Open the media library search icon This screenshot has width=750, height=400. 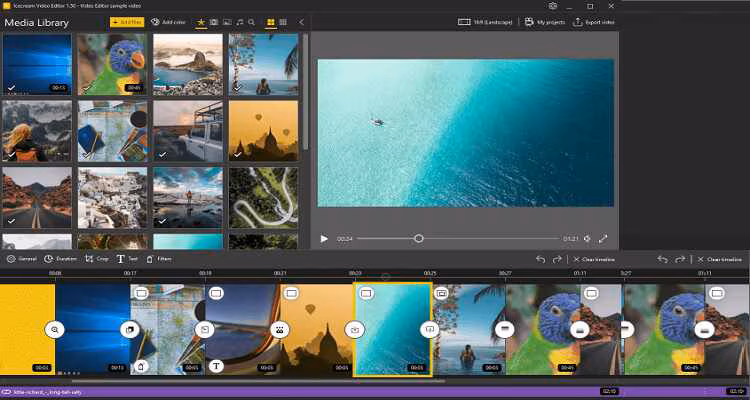click(x=250, y=21)
